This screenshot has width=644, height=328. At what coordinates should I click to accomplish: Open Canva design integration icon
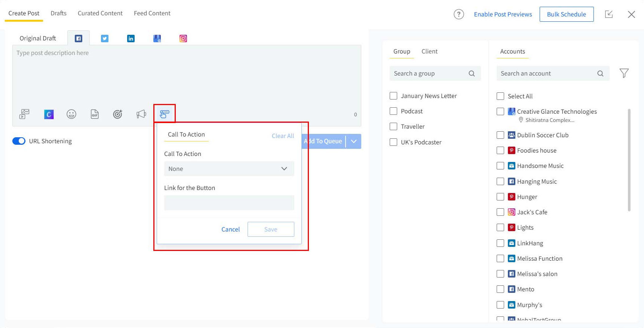(49, 114)
